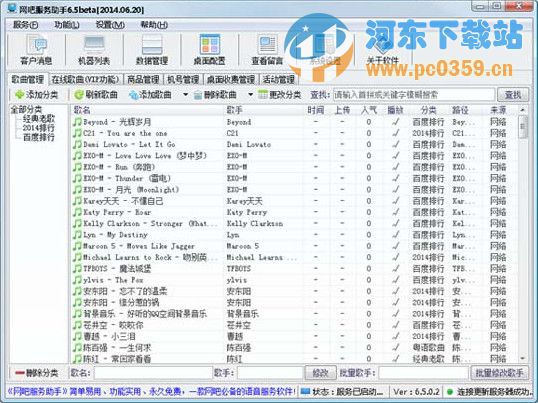Click music note icon of TFBOYS - 魔法城堡
This screenshot has width=538, height=403.
tap(77, 269)
